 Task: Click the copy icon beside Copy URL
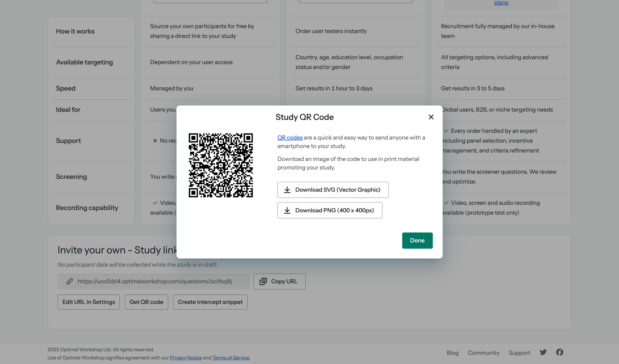(x=263, y=281)
